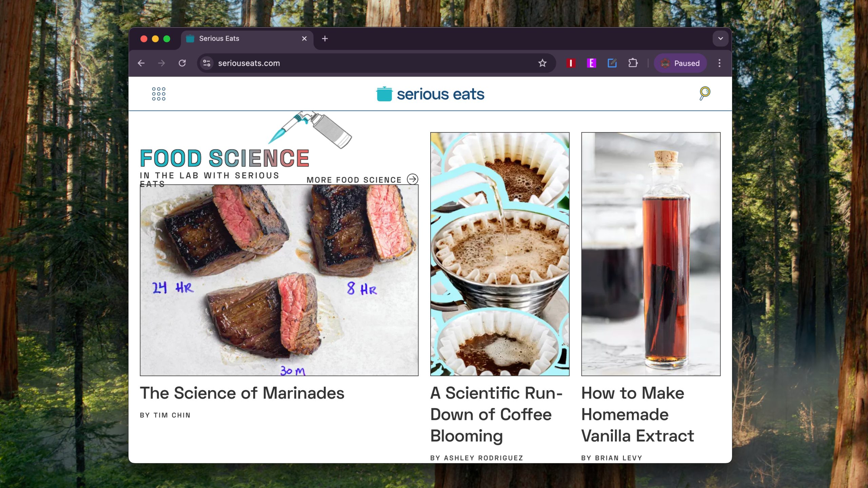Bookmark page with the star icon

542,63
